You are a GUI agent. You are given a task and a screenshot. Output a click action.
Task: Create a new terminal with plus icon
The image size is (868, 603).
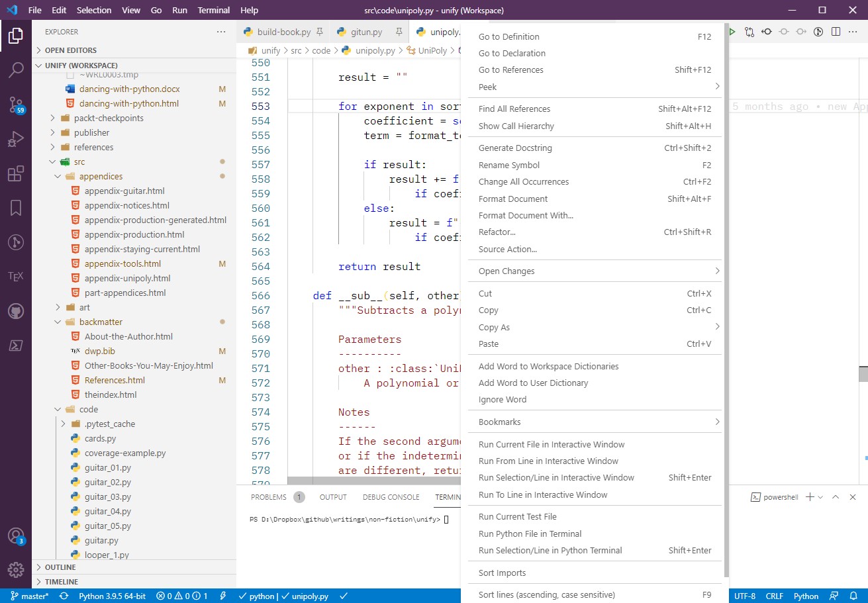pos(810,497)
